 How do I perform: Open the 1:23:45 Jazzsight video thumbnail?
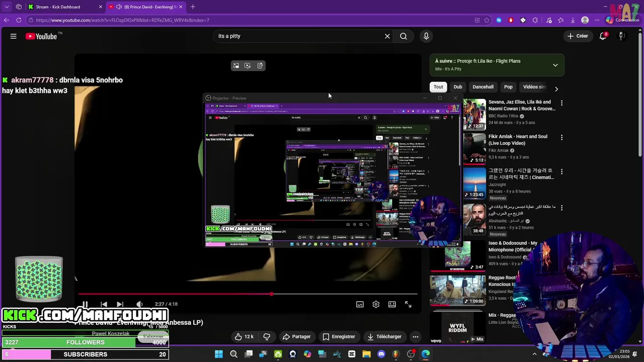(474, 183)
